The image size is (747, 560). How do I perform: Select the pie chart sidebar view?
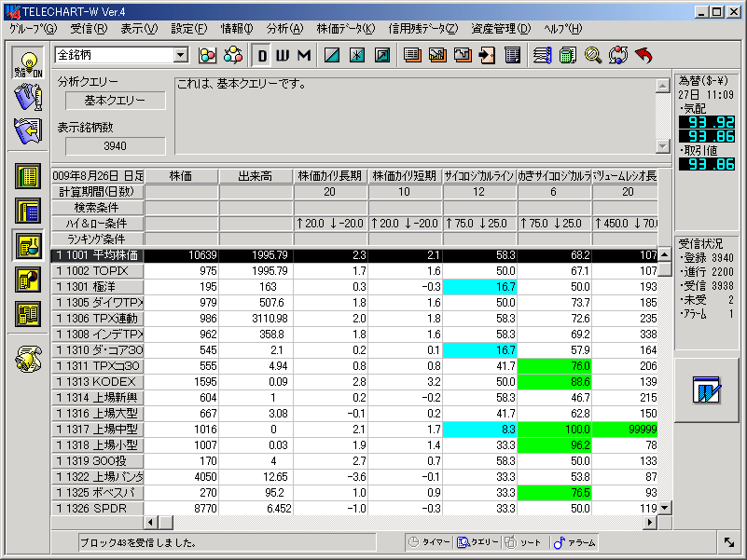[28, 280]
